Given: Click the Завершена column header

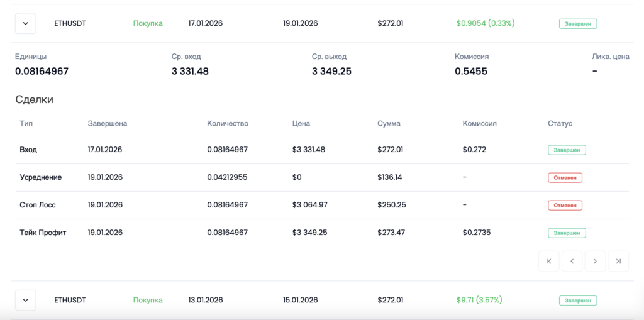Looking at the screenshot, I should [x=108, y=124].
